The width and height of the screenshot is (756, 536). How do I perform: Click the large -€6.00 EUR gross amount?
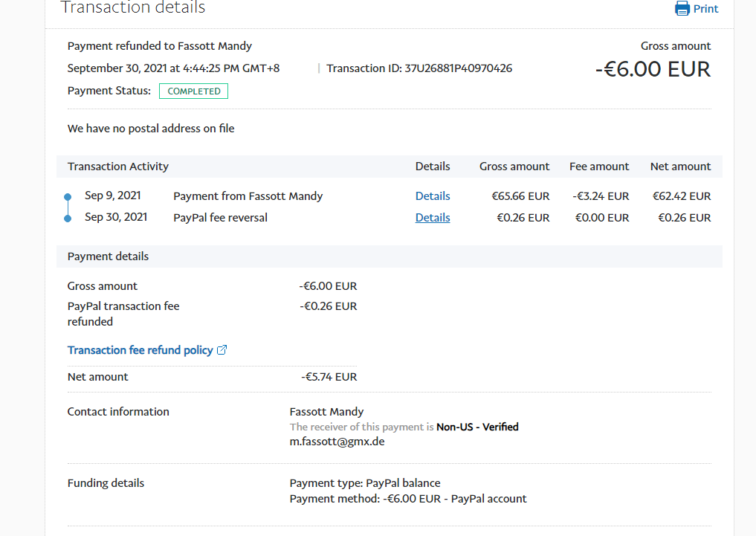[653, 69]
